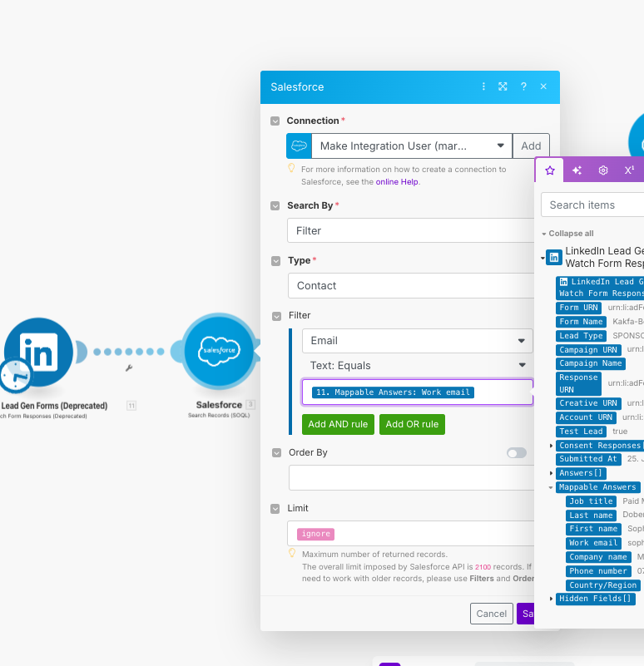Select the First name variable
Image resolution: width=644 pixels, height=666 pixels.
coord(593,529)
